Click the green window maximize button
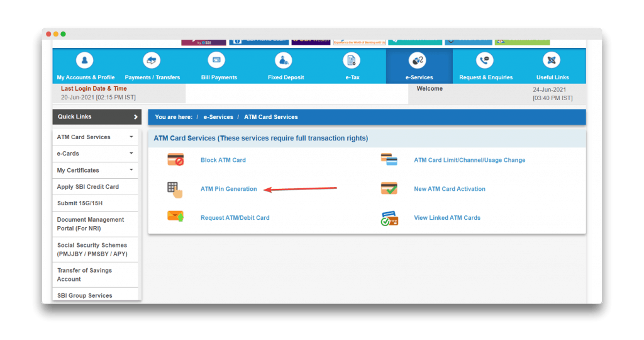 (x=64, y=34)
